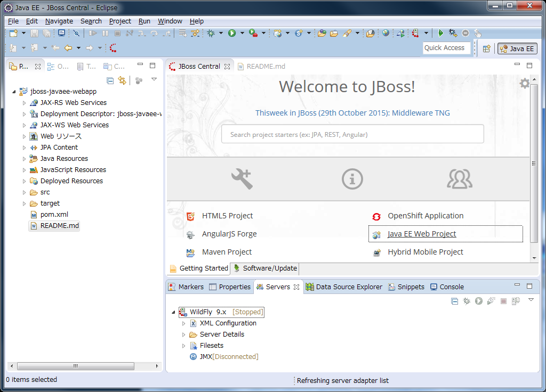Switch to the Software/Update tab
The height and width of the screenshot is (392, 546).
(x=266, y=268)
